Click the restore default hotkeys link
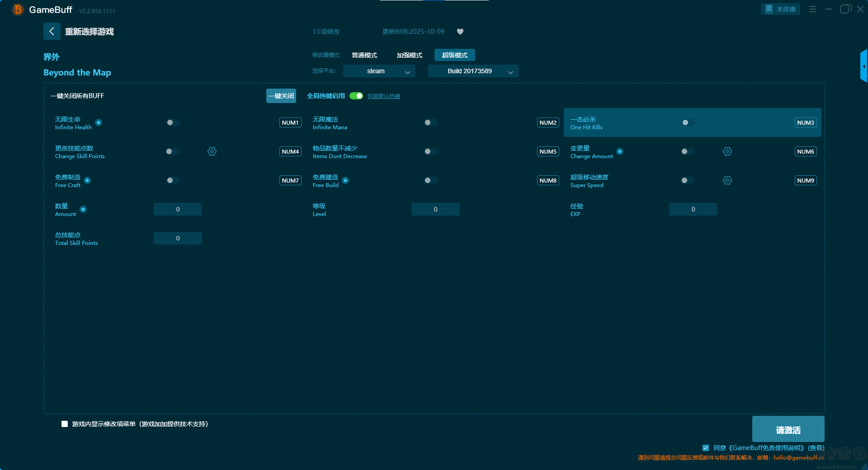 383,96
